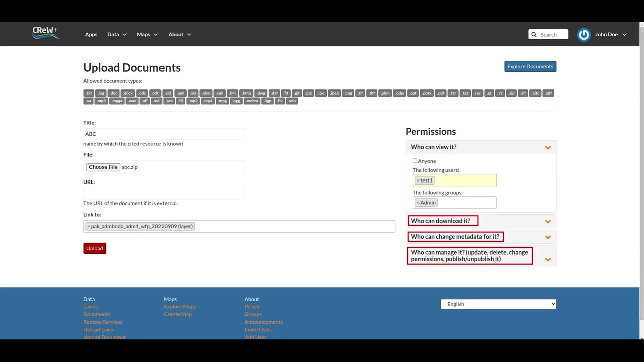This screenshot has width=644, height=362.
Task: Open the Upload Layer footer link
Action: point(99,330)
